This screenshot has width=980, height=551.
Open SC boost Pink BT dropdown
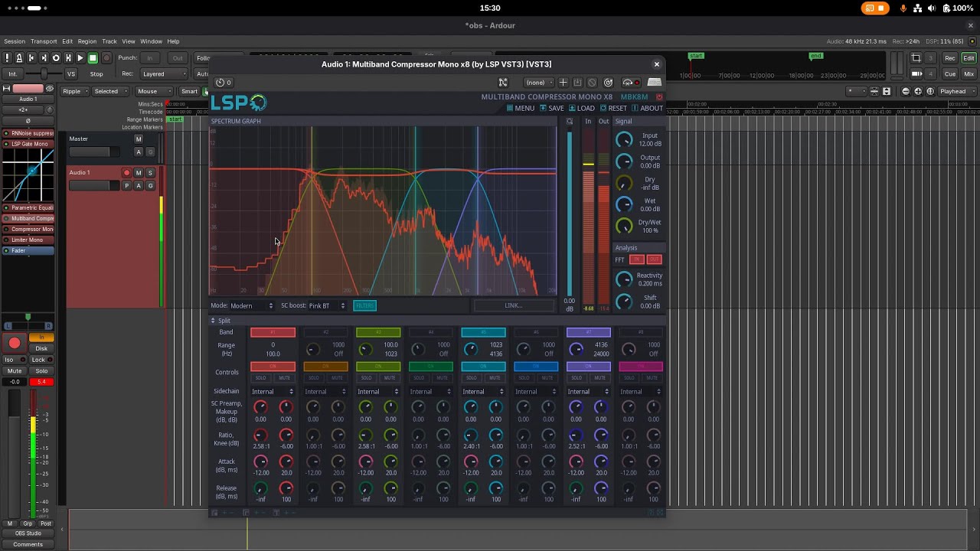click(327, 305)
